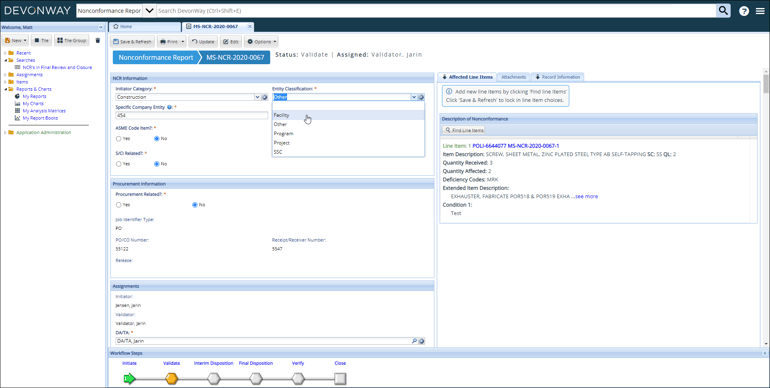Click the My Reports pie chart icon

tap(18, 96)
